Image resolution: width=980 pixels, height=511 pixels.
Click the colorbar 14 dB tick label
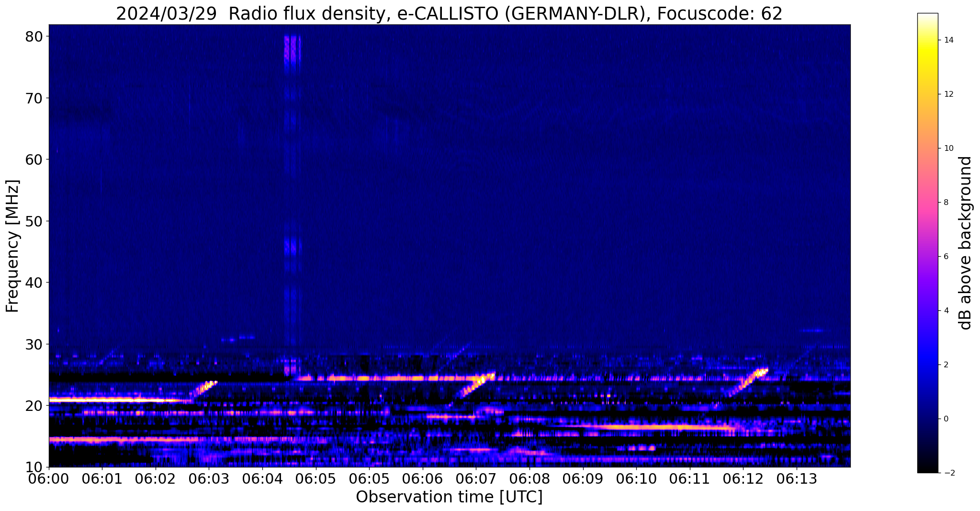pyautogui.click(x=948, y=40)
